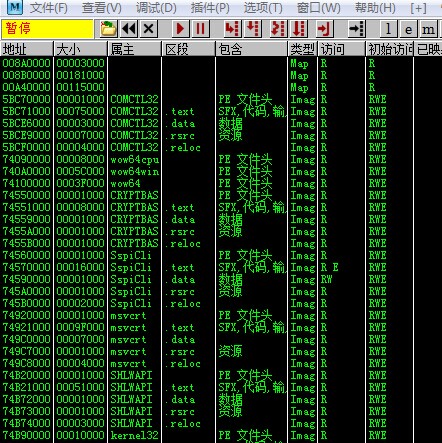Select the msvcrt .data row 749C0000
Viewport: 442px width, 443px height.
click(221, 339)
